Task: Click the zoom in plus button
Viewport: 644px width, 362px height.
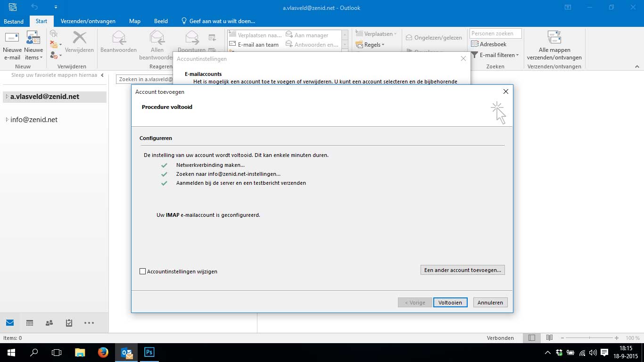Action: (x=617, y=338)
